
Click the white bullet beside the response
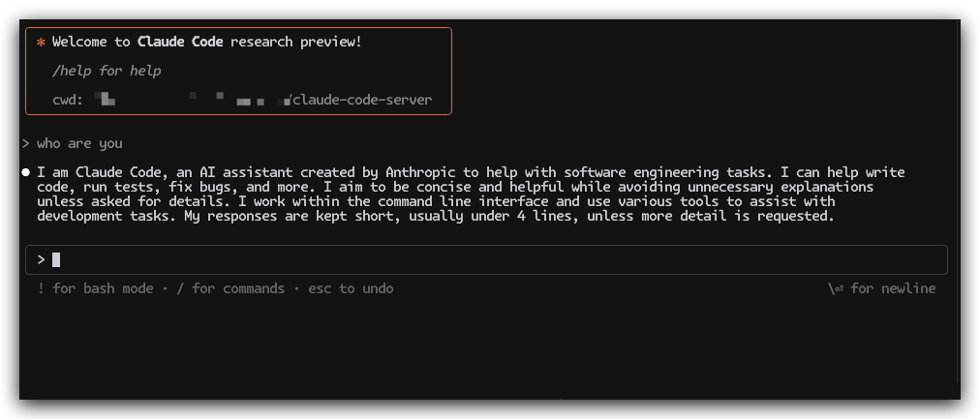26,172
